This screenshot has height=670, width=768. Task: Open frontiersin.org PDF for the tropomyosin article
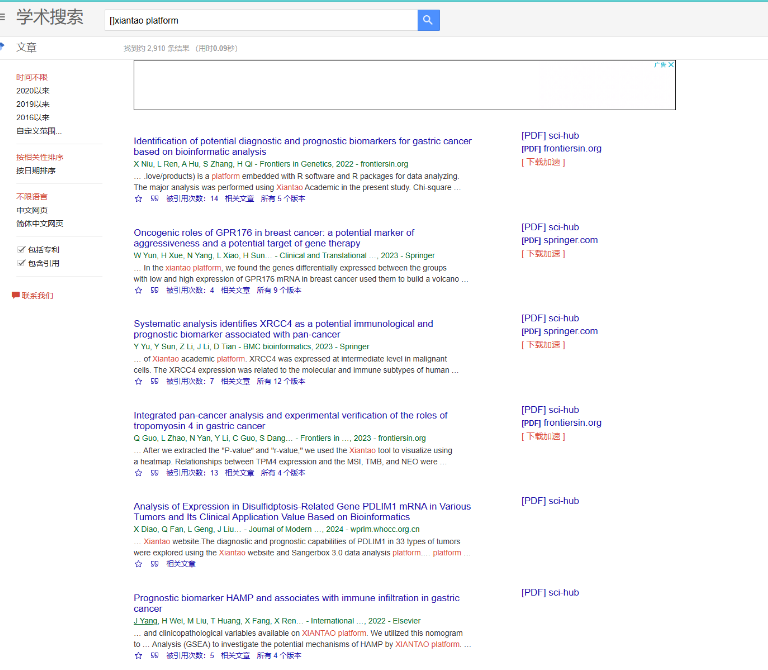pos(561,423)
